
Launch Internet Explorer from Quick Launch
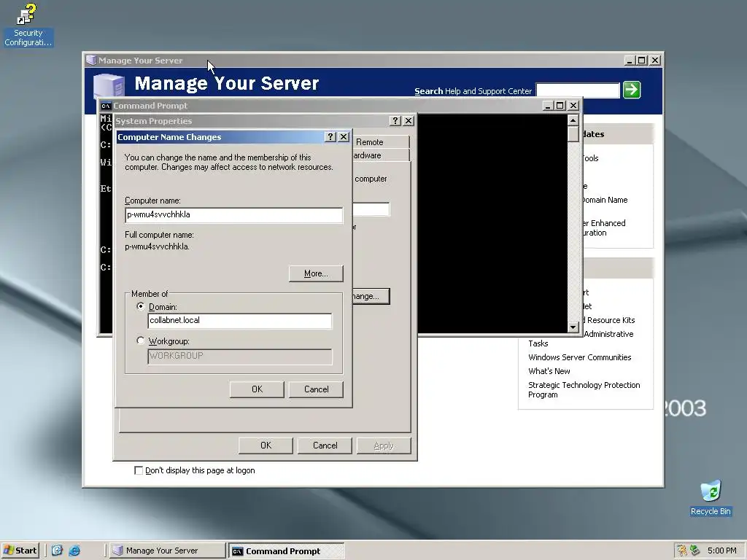[x=74, y=551]
